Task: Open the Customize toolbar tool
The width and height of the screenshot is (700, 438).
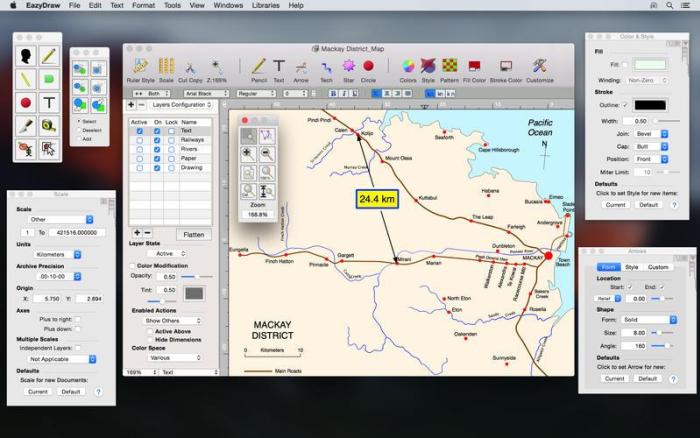Action: coord(539,67)
